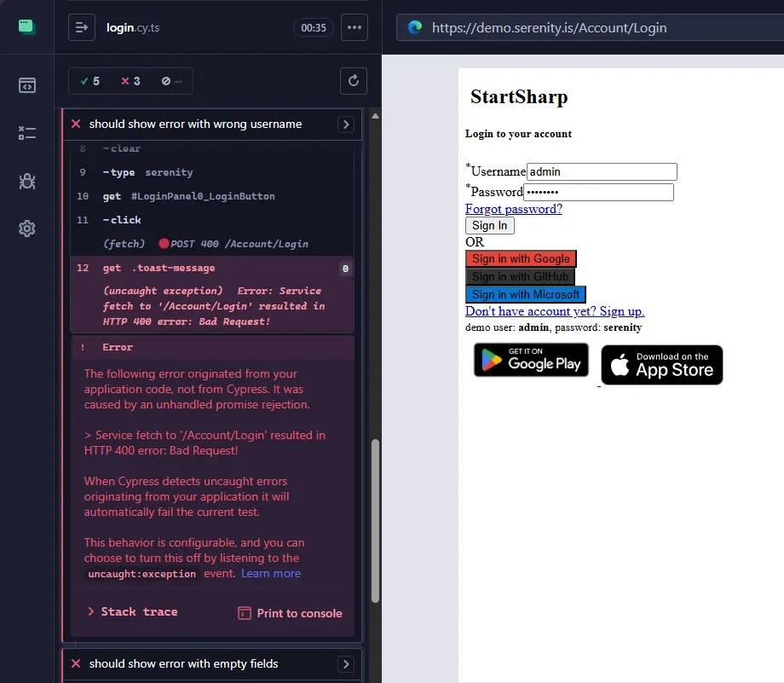Click the failed tests count 3
Viewport: 784px width, 683px height.
(131, 81)
